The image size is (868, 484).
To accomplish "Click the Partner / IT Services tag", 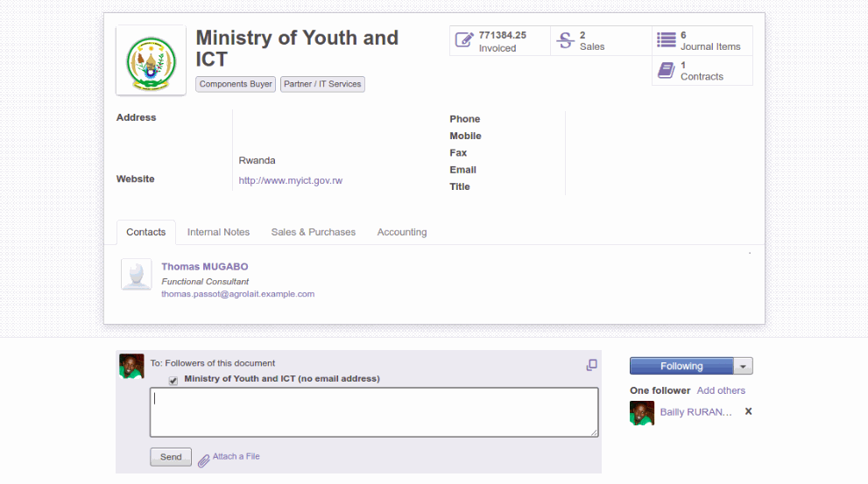I will (322, 84).
